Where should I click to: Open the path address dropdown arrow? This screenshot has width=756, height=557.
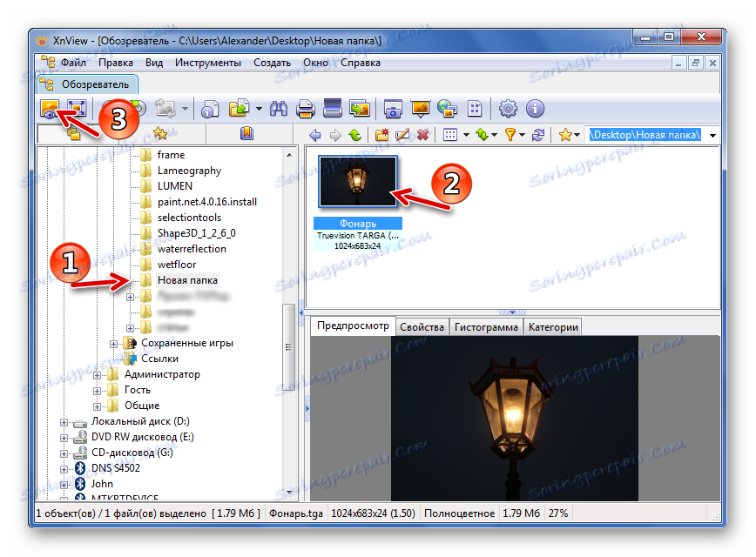click(712, 136)
